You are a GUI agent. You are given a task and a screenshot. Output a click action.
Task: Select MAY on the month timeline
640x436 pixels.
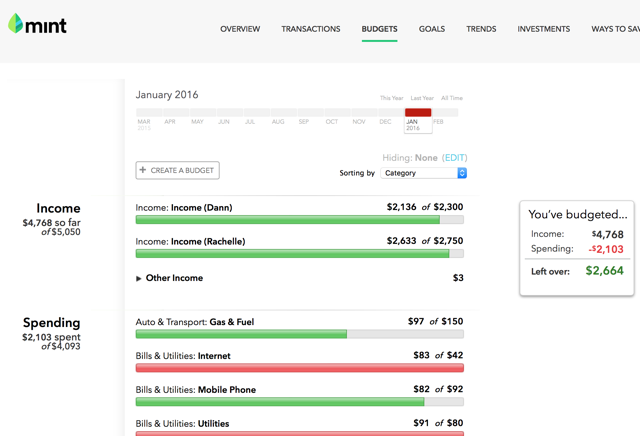click(197, 122)
